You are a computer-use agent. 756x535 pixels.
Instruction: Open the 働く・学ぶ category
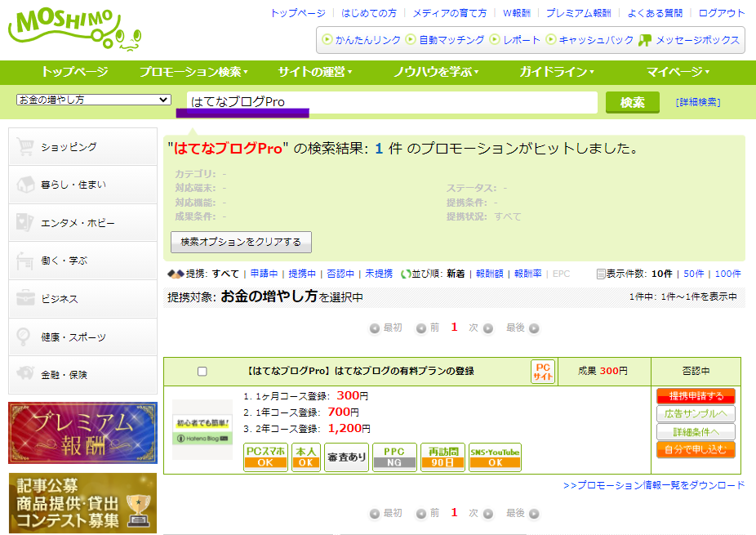pos(83,261)
